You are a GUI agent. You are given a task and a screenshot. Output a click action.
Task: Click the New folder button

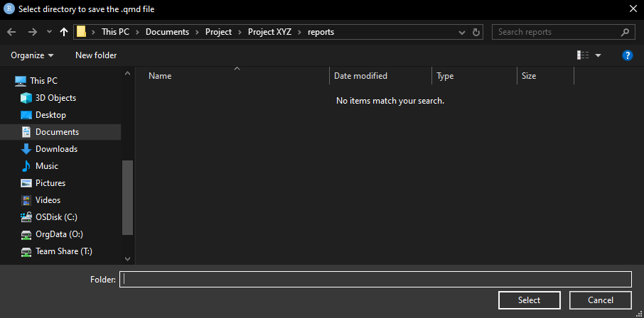coord(96,55)
